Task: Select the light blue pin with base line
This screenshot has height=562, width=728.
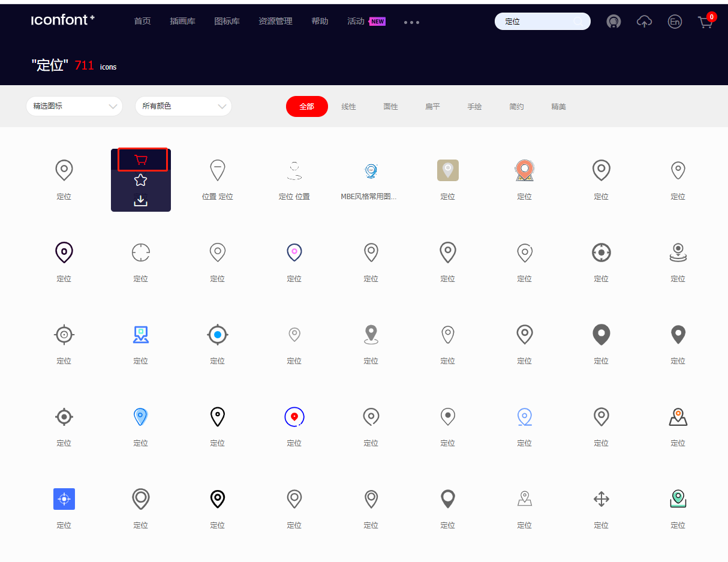Action: [x=525, y=417]
